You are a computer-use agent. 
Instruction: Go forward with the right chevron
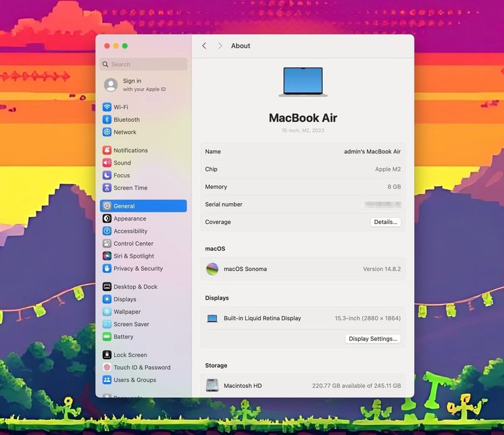point(220,46)
